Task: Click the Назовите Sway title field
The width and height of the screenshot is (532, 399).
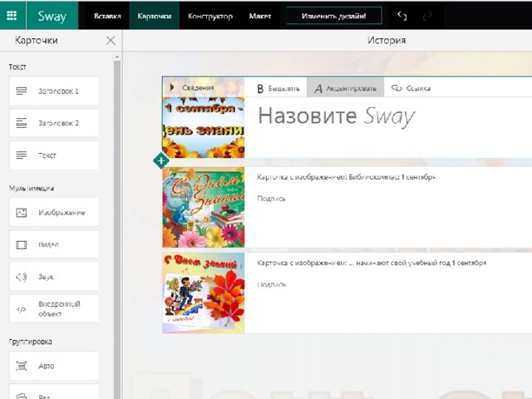Action: [337, 116]
